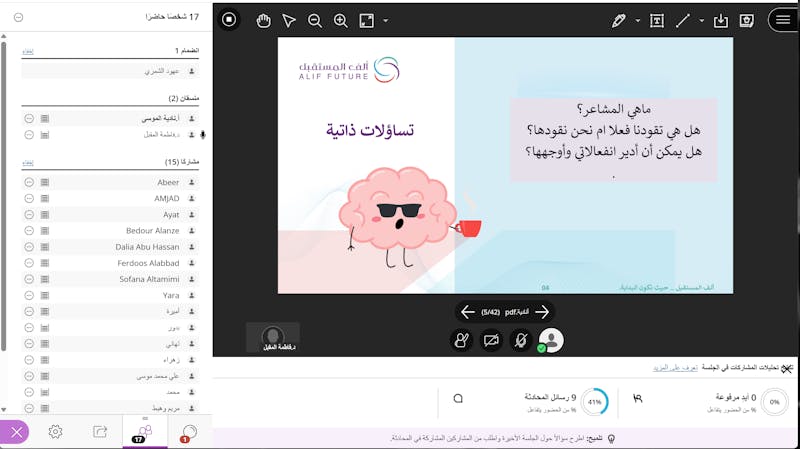Open the hamburger session menu

782,20
